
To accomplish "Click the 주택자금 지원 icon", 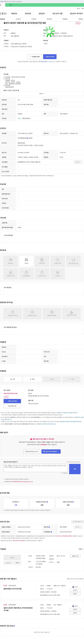I will (x=11, y=274).
